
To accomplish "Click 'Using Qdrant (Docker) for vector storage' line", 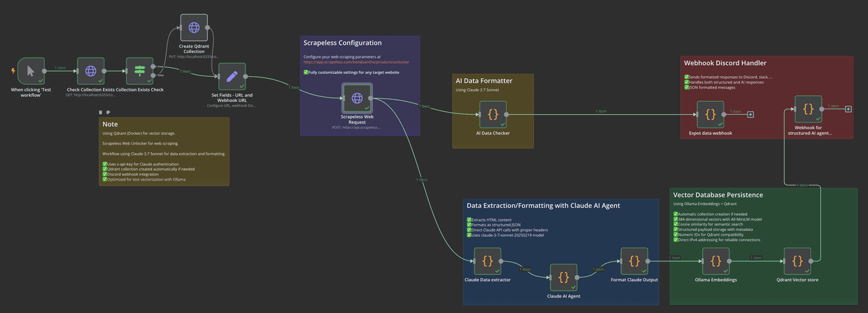I will 138,134.
